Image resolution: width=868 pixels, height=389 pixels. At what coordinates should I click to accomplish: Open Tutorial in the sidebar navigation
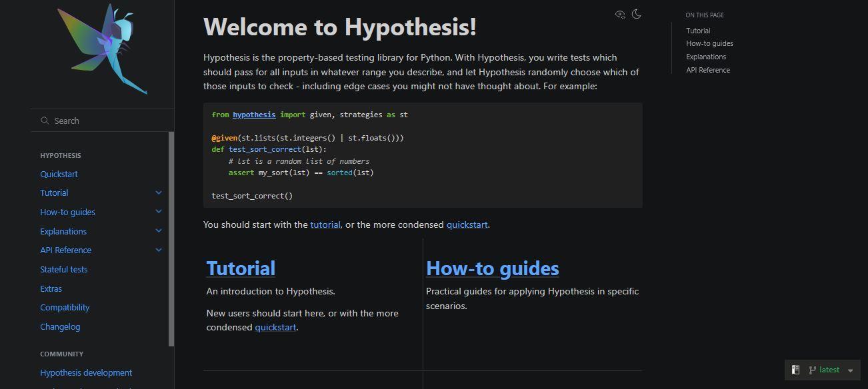pyautogui.click(x=54, y=193)
